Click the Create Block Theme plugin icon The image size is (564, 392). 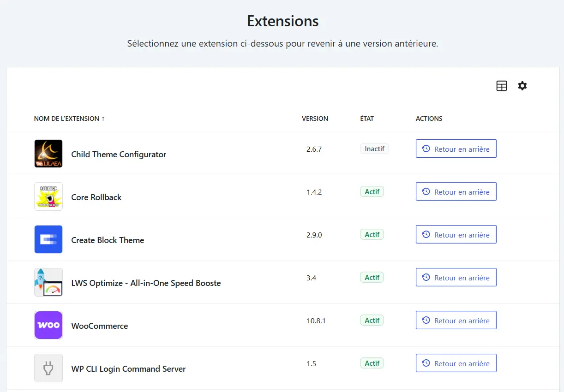[48, 239]
